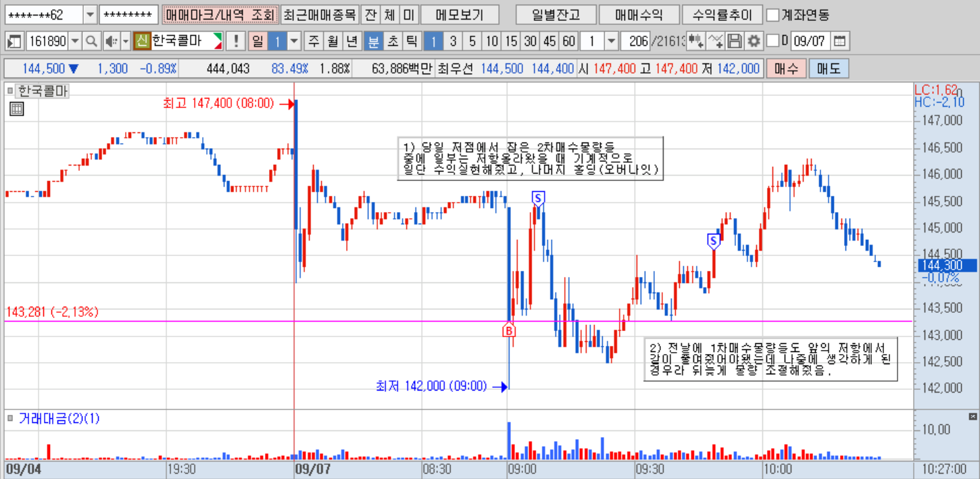Click 체 button
The height and width of the screenshot is (479, 980).
[x=389, y=14]
